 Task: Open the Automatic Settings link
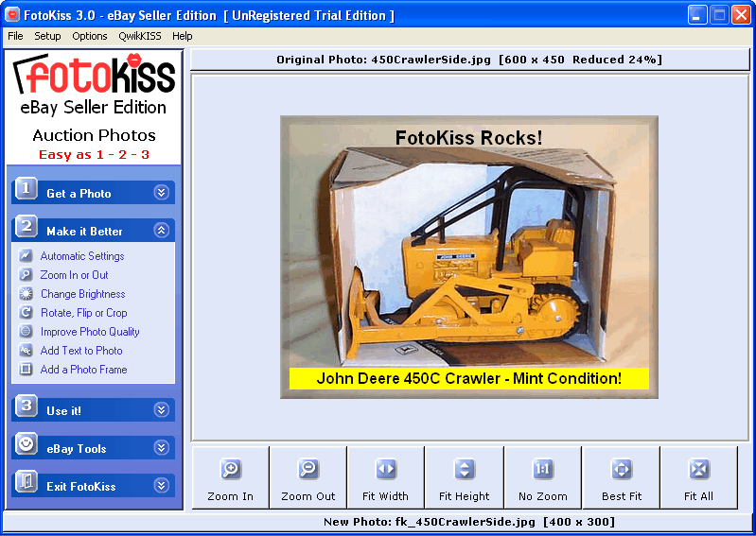(x=82, y=256)
